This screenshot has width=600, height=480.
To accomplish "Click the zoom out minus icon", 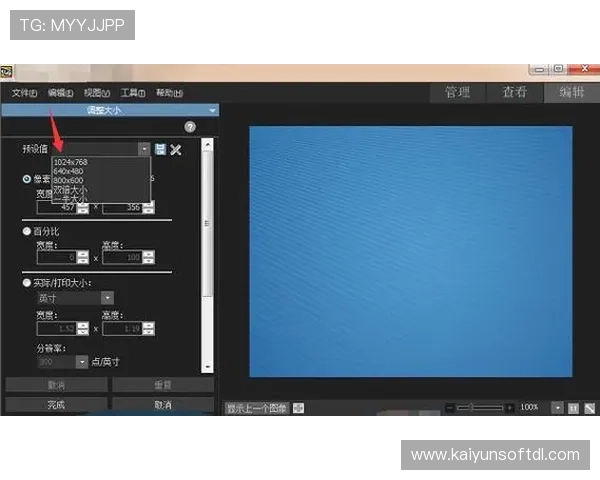I will (450, 408).
